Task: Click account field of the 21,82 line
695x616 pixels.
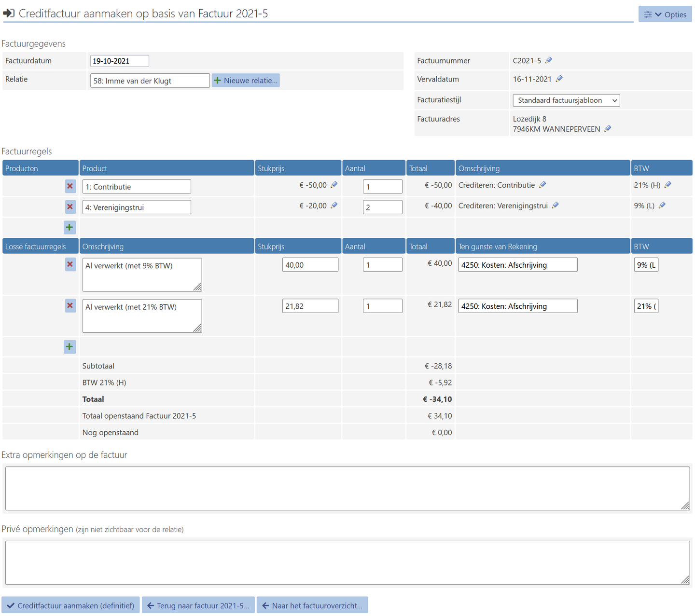Action: click(x=518, y=306)
